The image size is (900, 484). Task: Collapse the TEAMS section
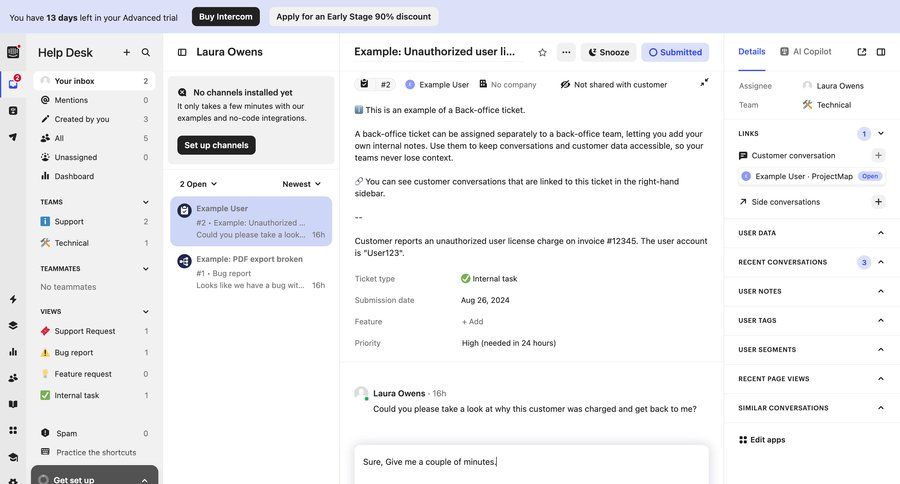(x=146, y=202)
